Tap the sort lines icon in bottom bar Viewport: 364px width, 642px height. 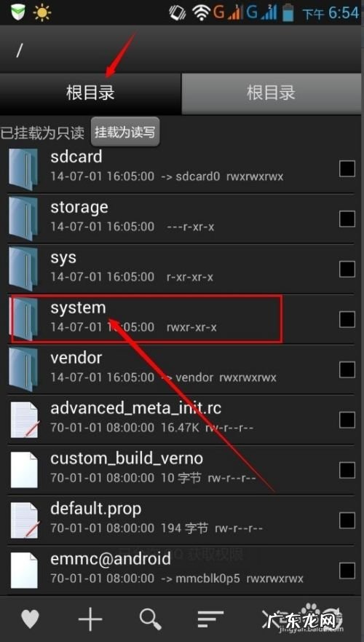tap(210, 619)
